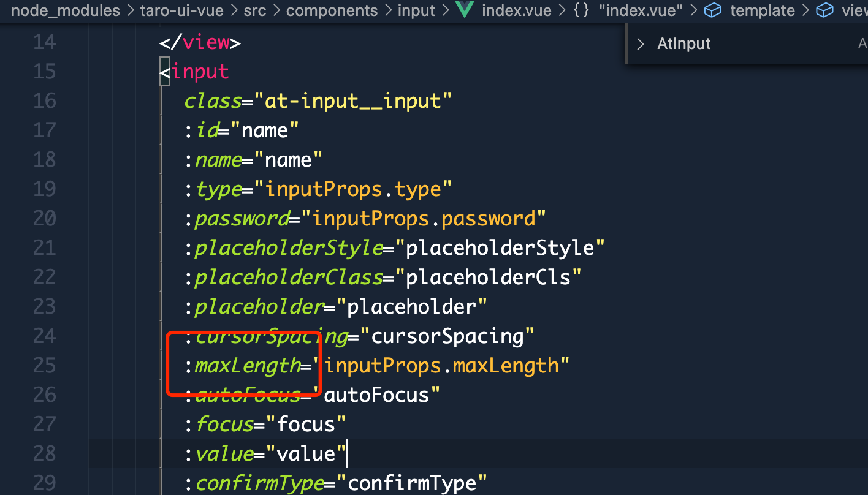
Task: Click the cube icon next to the template breadcrumb
Action: [713, 10]
